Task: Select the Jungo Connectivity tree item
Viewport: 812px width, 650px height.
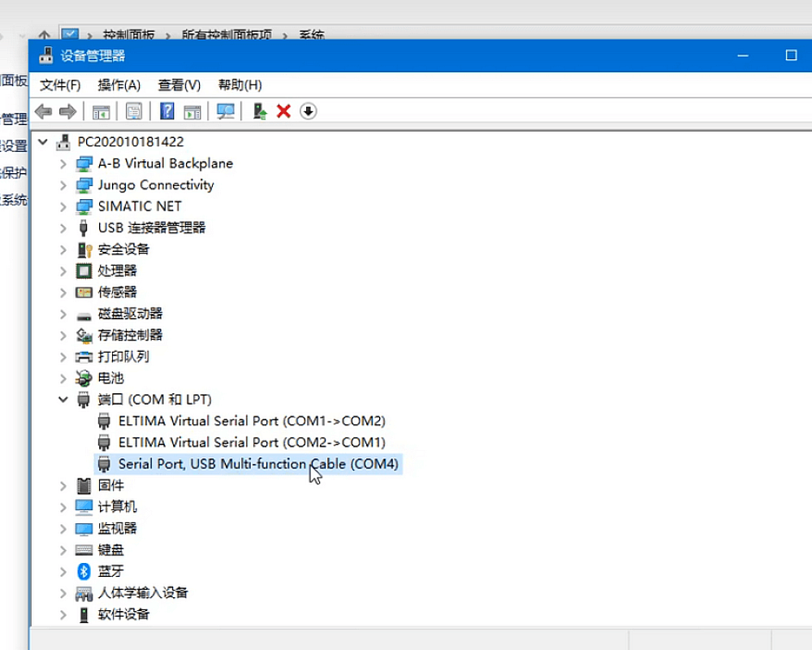Action: [x=155, y=185]
